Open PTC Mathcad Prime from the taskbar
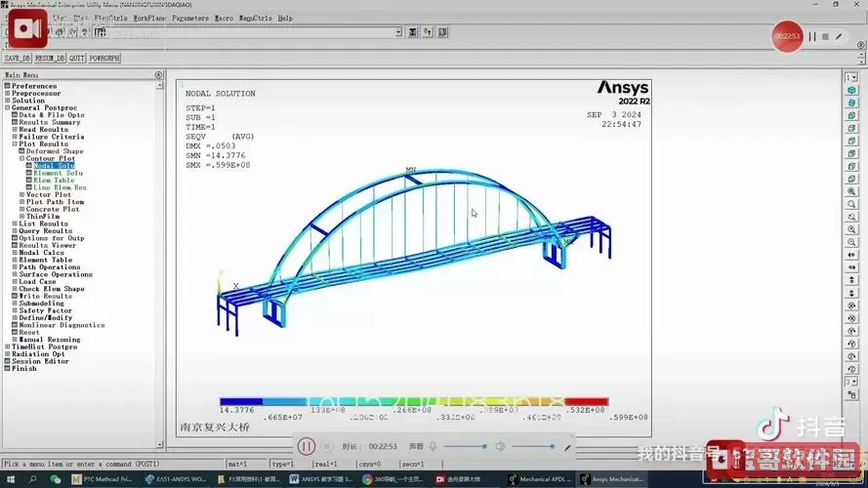Screen dimensions: 868x488 tap(102, 479)
